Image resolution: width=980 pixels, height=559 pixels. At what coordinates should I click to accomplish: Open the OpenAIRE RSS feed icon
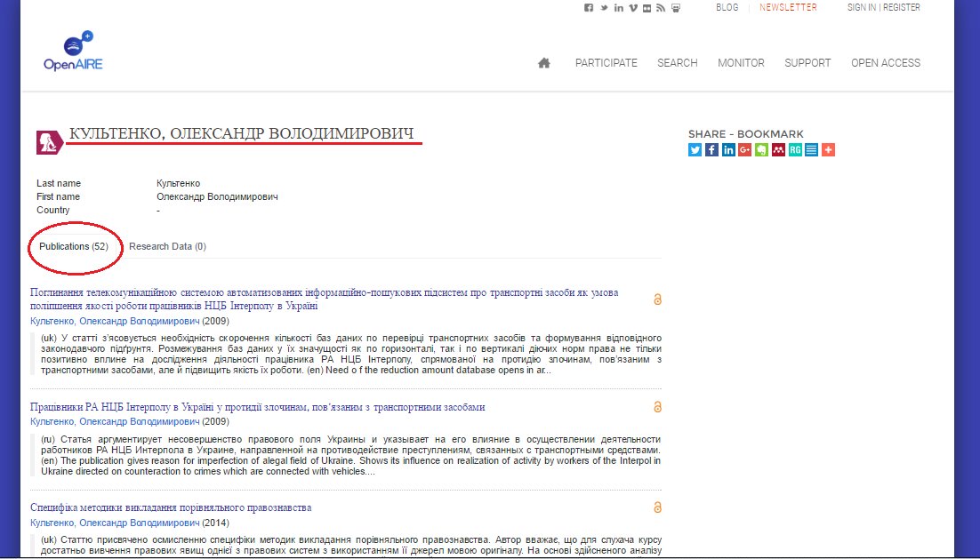[661, 7]
